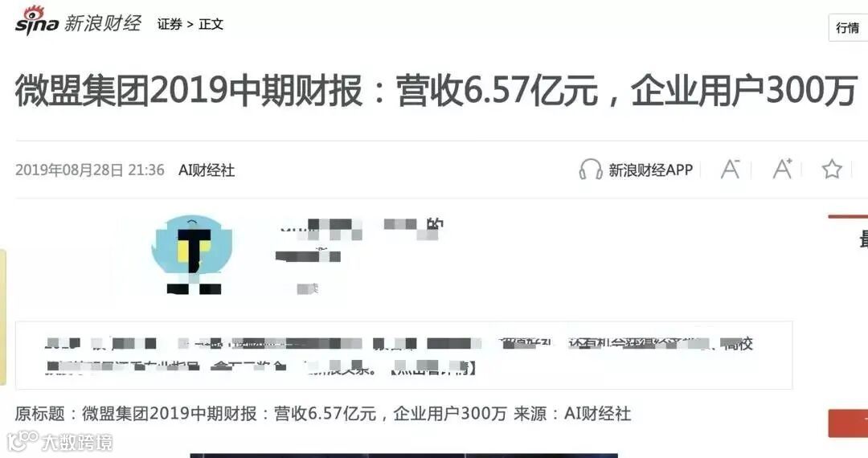Click the red button at bottom right
The height and width of the screenshot is (458, 868).
848,423
